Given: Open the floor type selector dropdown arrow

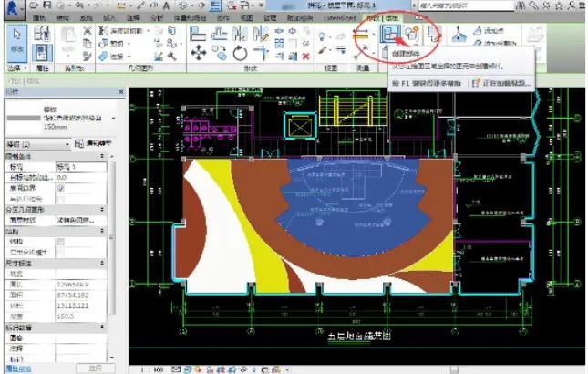Looking at the screenshot, I should click(x=113, y=119).
